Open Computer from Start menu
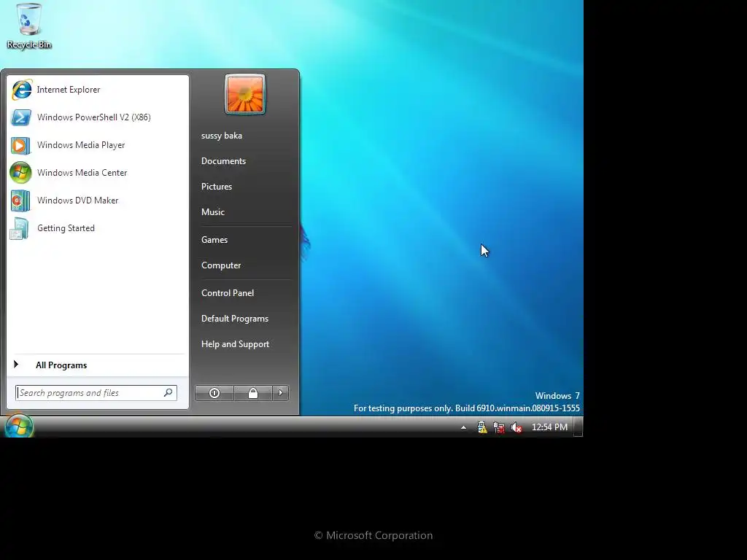The image size is (747, 560). 220,265
